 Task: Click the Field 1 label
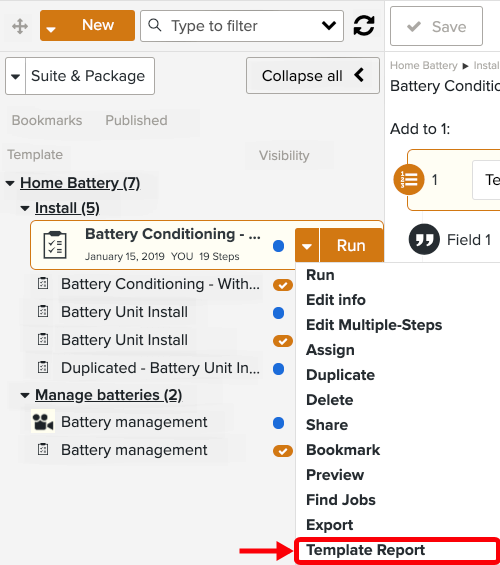[469, 240]
